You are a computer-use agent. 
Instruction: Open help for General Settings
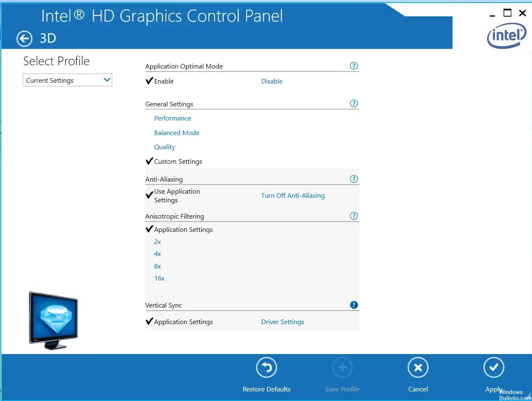354,103
